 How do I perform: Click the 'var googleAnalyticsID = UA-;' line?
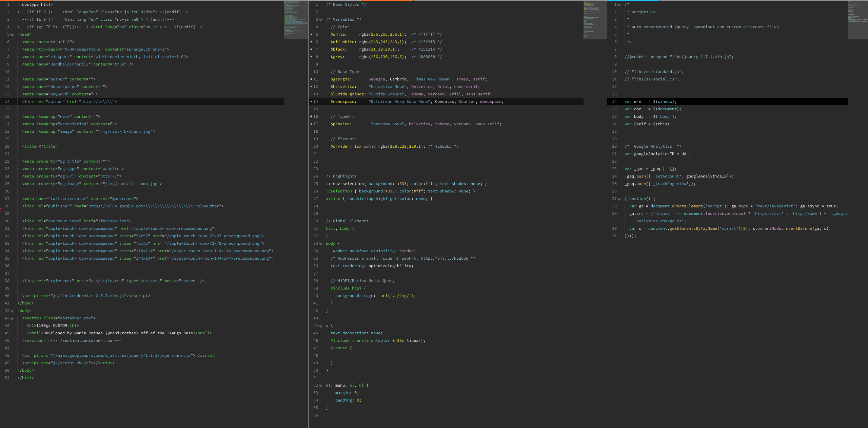point(658,154)
